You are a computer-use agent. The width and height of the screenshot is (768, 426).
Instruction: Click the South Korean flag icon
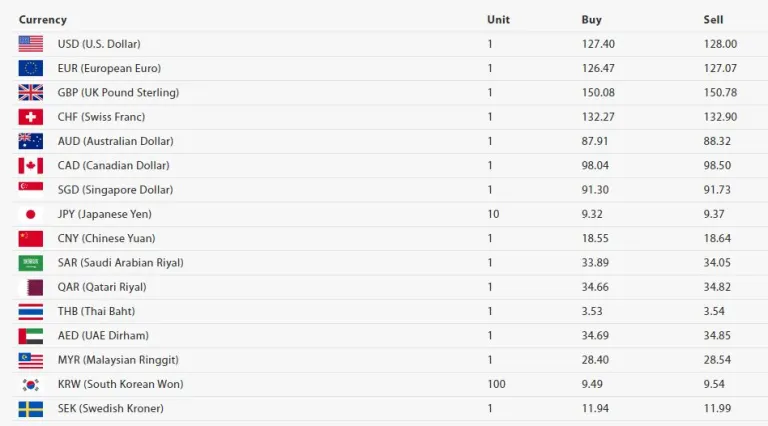pyautogui.click(x=31, y=384)
